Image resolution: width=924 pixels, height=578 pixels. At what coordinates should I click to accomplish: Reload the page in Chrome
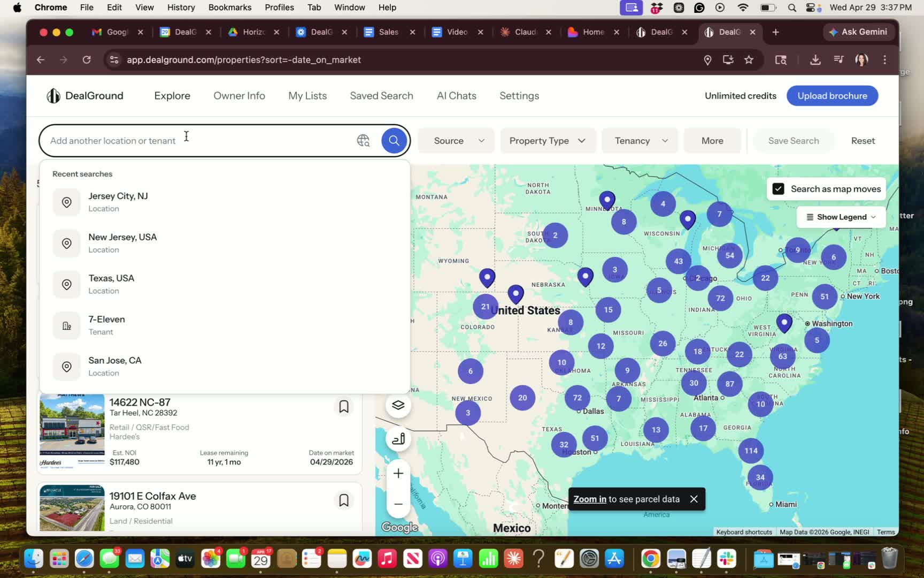[87, 60]
